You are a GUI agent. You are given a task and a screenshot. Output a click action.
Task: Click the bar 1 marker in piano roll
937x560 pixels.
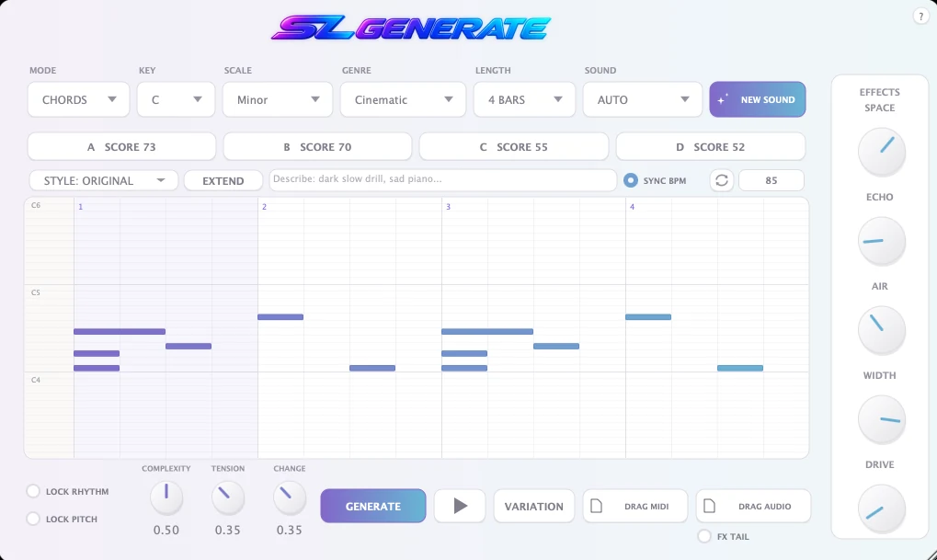point(81,207)
